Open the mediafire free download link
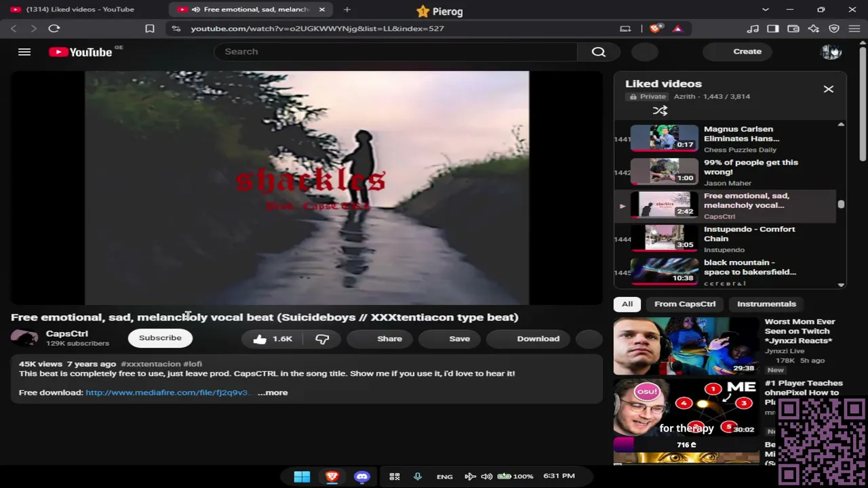This screenshot has width=868, height=488. (167, 392)
